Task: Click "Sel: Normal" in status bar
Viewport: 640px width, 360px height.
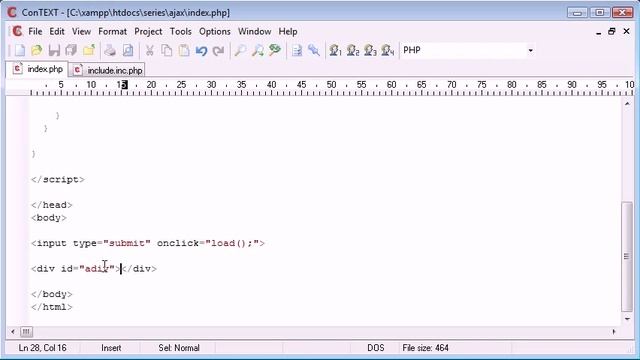Action: (x=179, y=348)
